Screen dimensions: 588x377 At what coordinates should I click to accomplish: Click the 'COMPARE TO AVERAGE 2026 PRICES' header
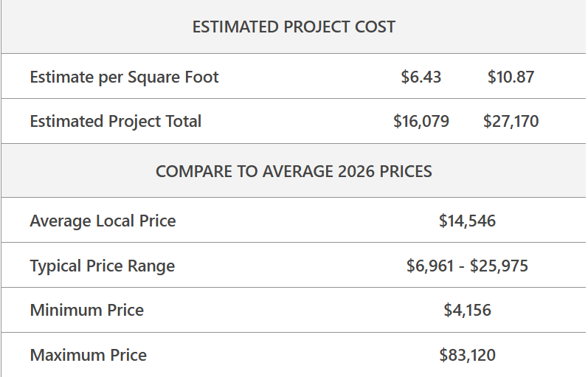click(x=294, y=171)
